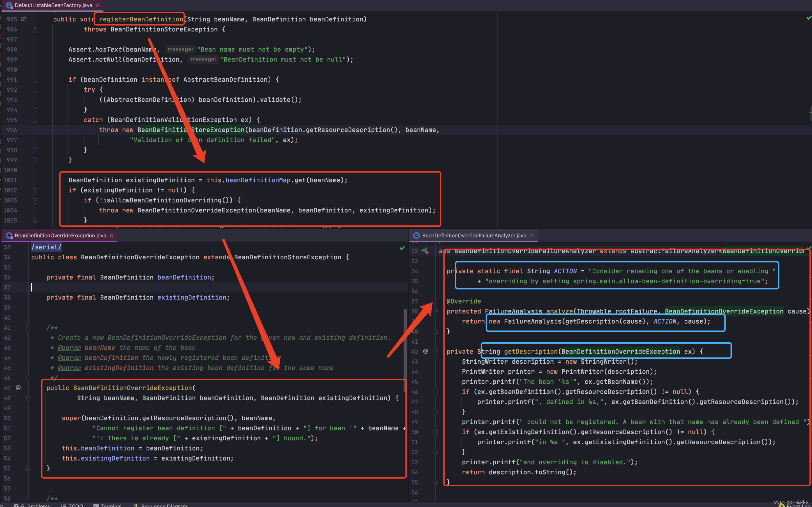Click the implements-method gutter icon on line 985
812x507 pixels.
[23, 19]
